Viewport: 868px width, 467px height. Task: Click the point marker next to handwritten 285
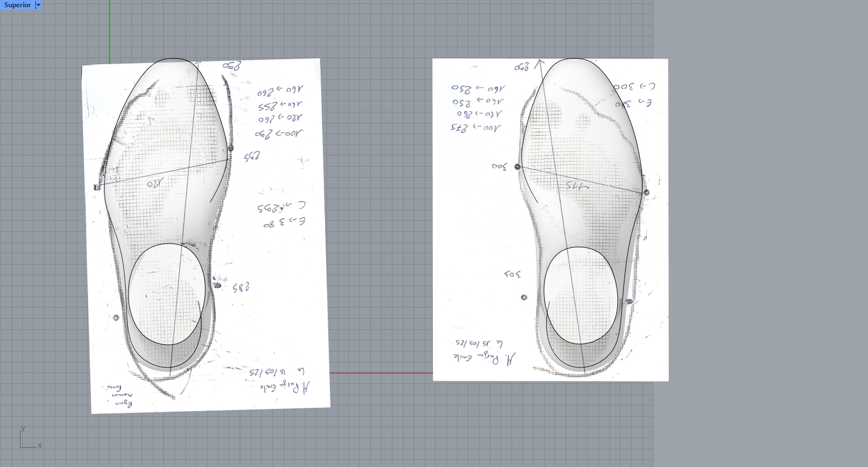click(217, 286)
